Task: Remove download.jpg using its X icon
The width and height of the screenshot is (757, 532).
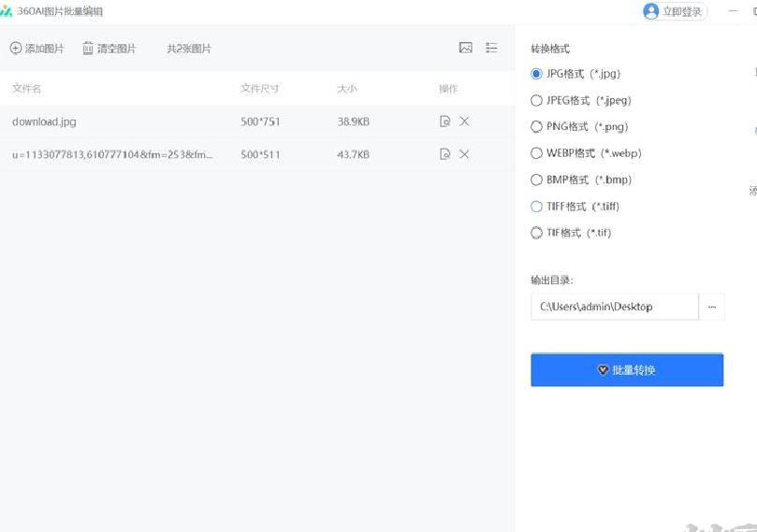Action: coord(464,121)
